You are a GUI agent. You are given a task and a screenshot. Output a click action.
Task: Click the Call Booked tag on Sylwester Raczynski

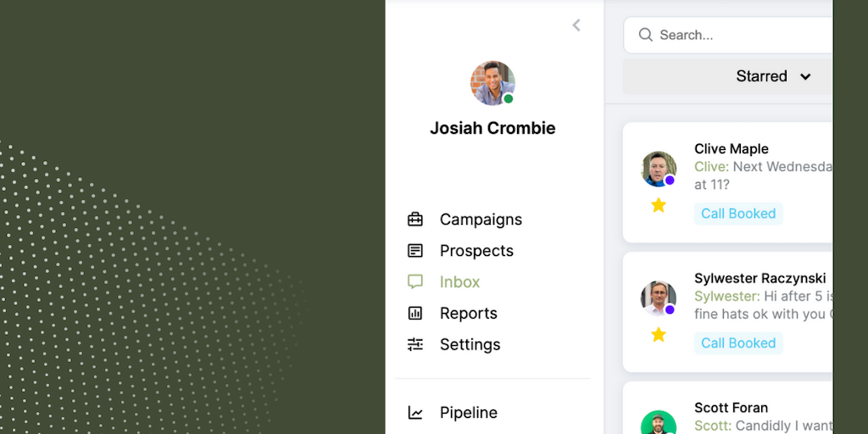tap(738, 343)
